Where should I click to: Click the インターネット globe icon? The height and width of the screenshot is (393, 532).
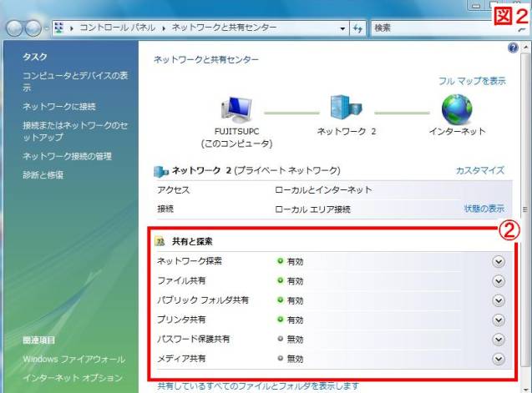tap(457, 108)
